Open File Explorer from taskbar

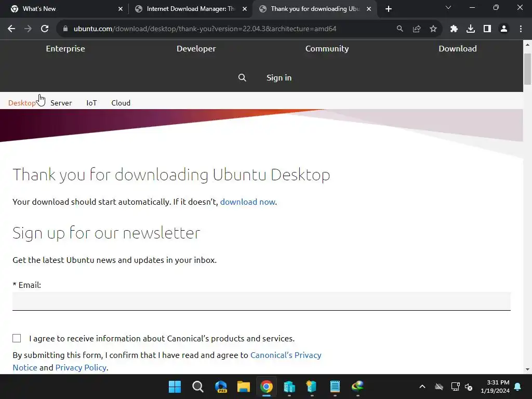point(244,387)
